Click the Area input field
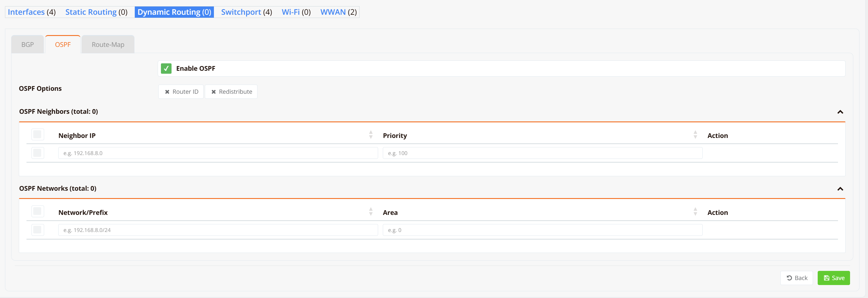The height and width of the screenshot is (298, 868). coord(542,230)
